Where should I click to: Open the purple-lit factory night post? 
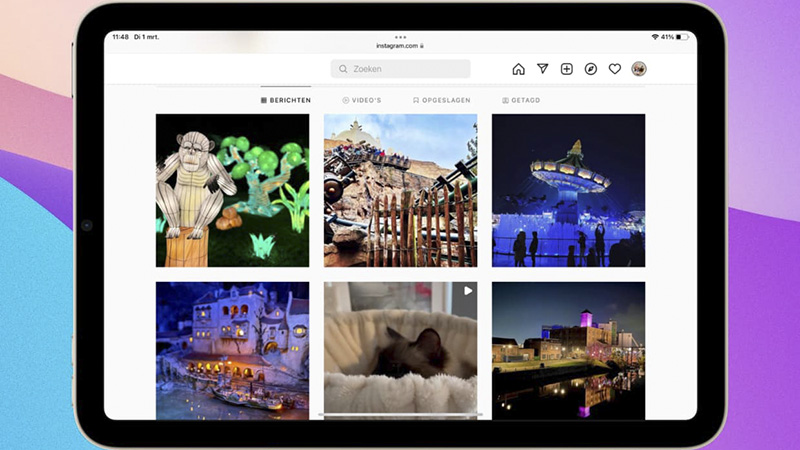pos(568,351)
